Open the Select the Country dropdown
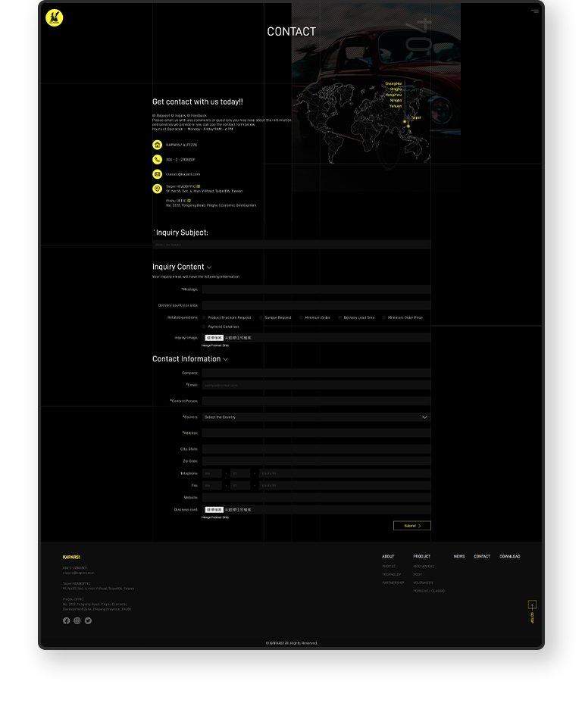This screenshot has width=582, height=728. point(315,417)
